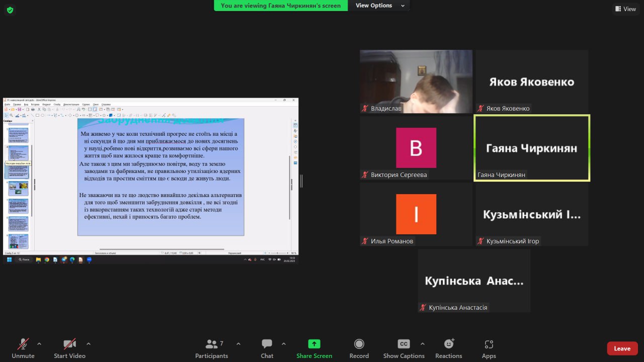Open the Вставка menu in Impress
Image resolution: width=644 pixels, height=362 pixels.
click(x=35, y=105)
